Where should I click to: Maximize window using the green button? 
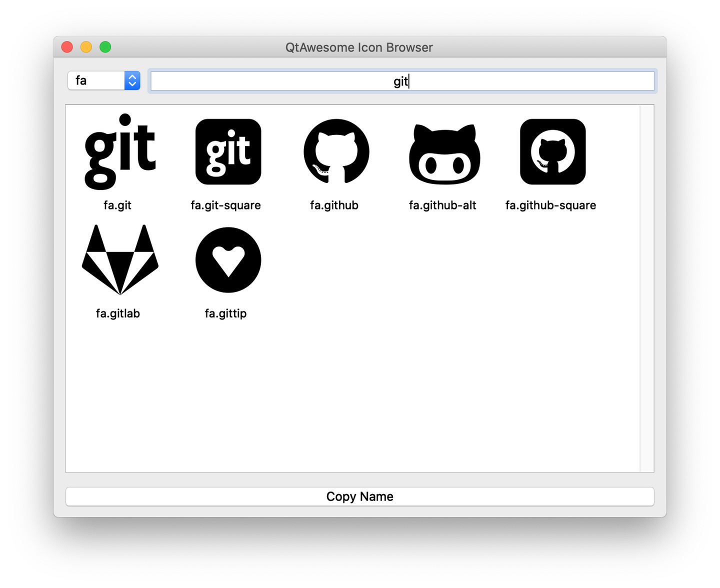click(105, 47)
